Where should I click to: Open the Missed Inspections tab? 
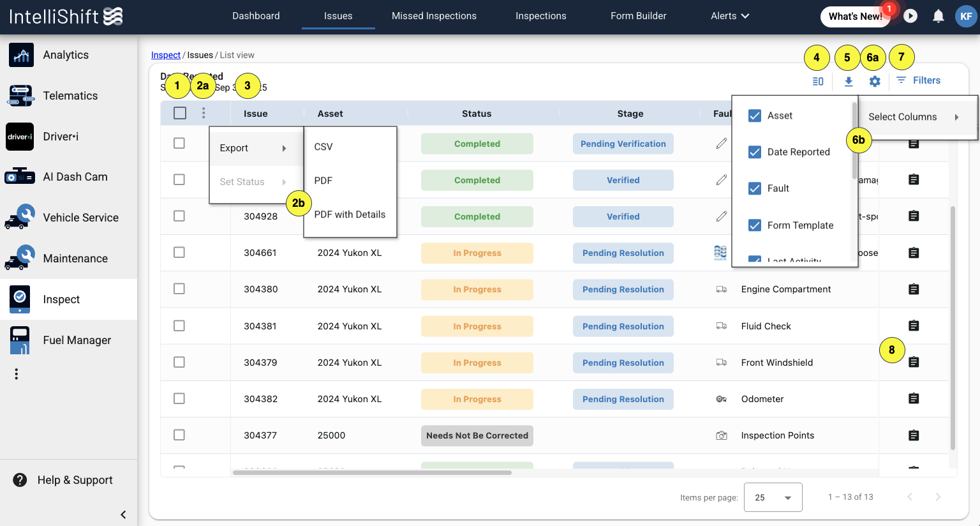pyautogui.click(x=434, y=16)
